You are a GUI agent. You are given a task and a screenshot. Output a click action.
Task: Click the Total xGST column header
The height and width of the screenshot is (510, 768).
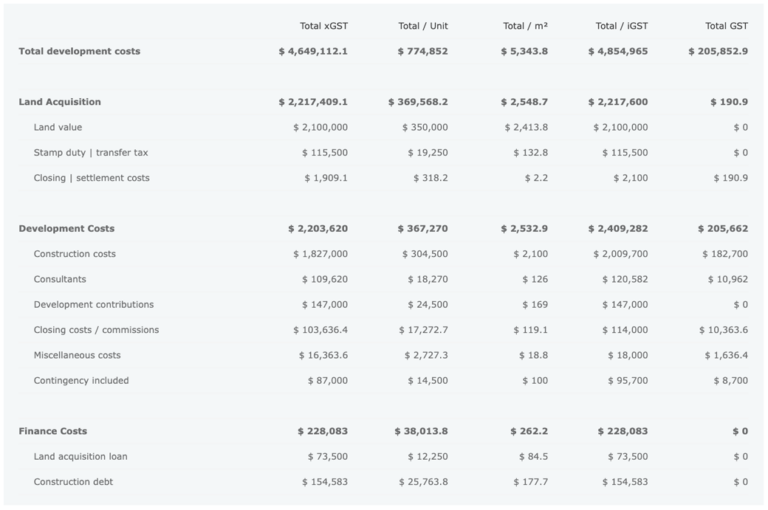click(x=323, y=25)
